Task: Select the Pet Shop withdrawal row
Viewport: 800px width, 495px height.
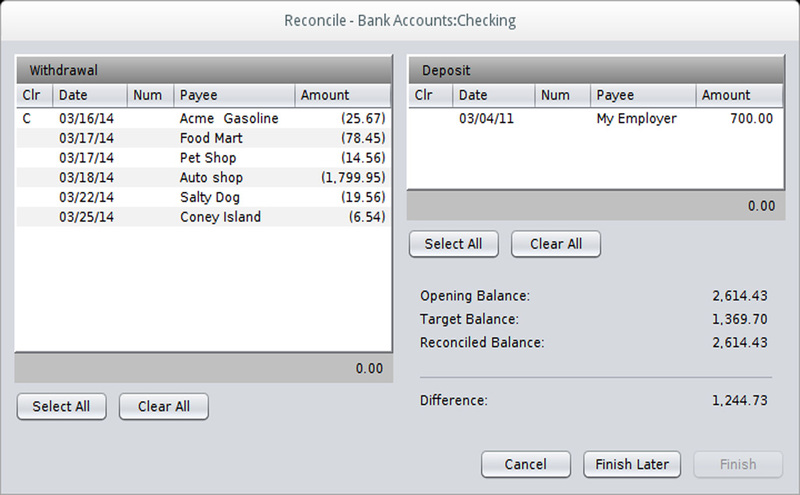Action: 204,158
